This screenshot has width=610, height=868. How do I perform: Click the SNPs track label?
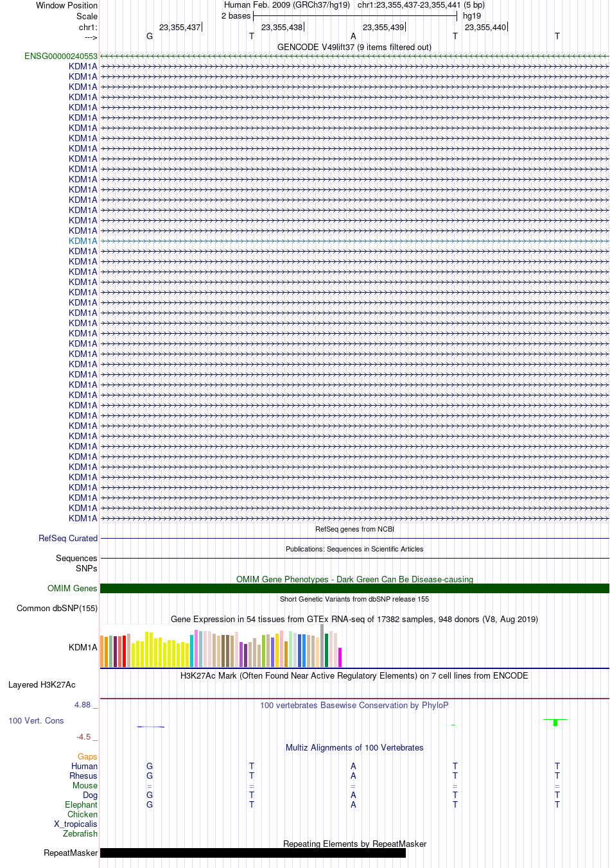[87, 569]
